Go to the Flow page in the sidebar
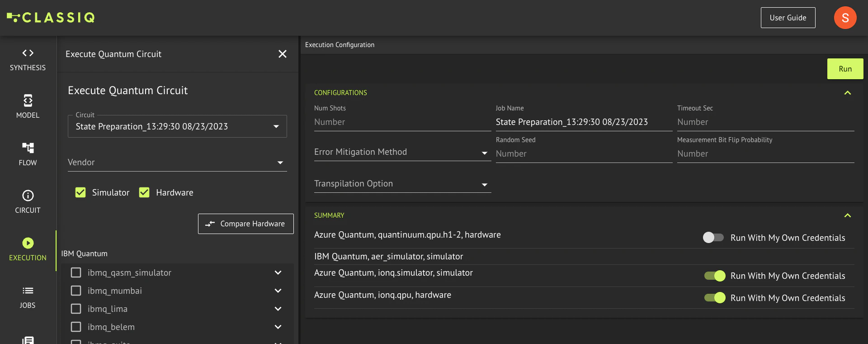The image size is (868, 344). [28, 155]
